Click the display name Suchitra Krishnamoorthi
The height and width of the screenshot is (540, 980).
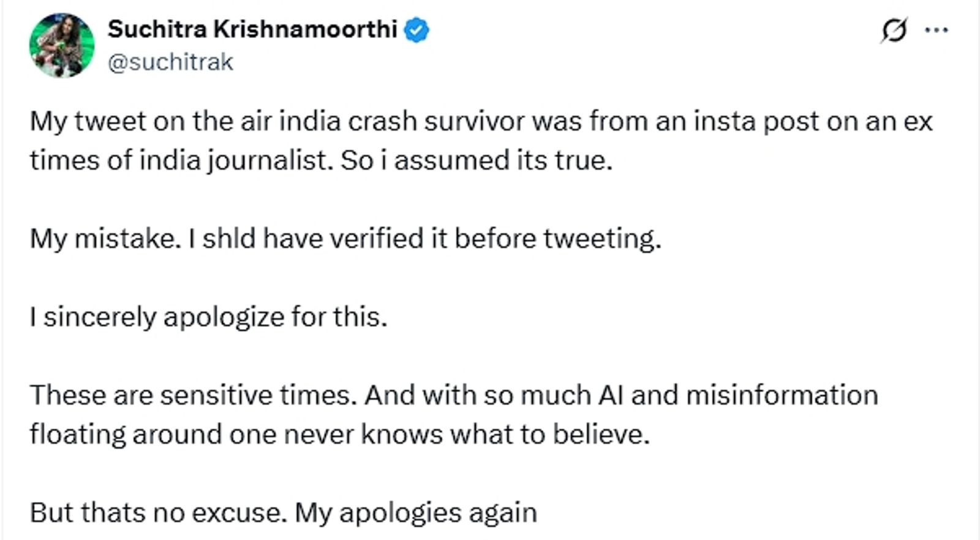coord(252,29)
